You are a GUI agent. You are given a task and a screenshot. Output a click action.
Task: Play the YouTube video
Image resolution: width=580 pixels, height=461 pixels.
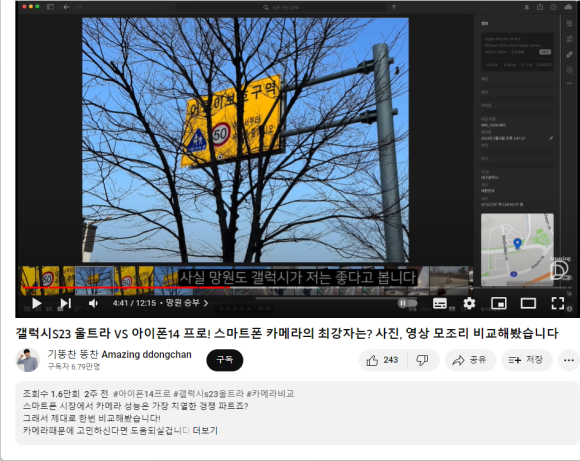(36, 303)
